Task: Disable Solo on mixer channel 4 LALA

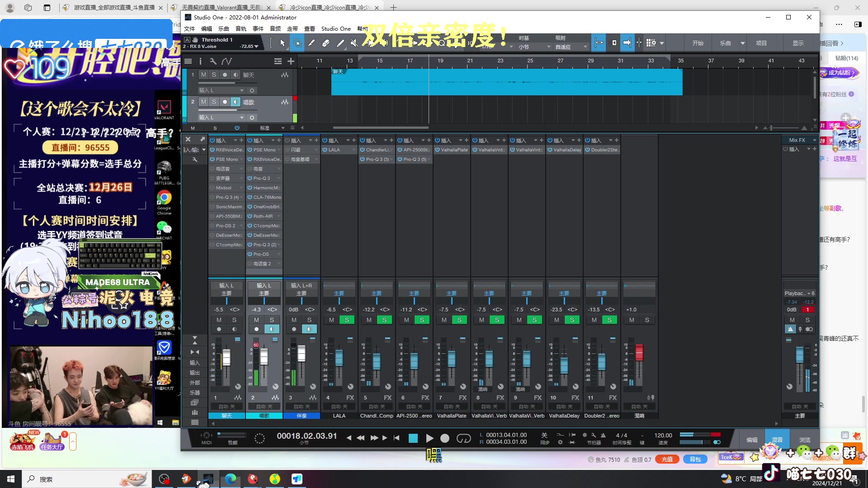Action: pos(347,320)
